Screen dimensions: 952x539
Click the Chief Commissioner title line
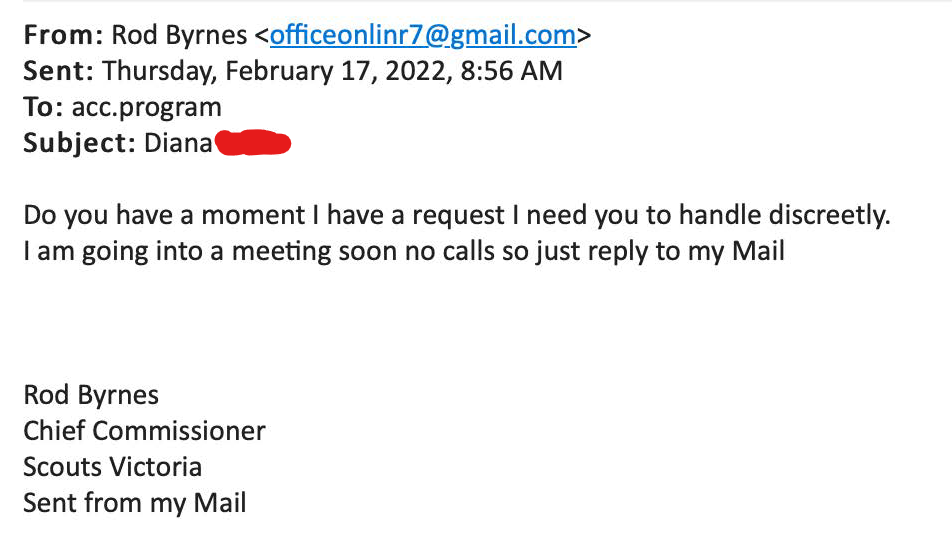point(144,431)
